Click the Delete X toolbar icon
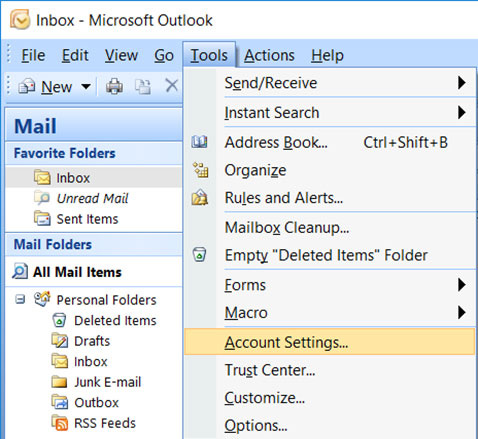478x439 pixels. tap(172, 86)
